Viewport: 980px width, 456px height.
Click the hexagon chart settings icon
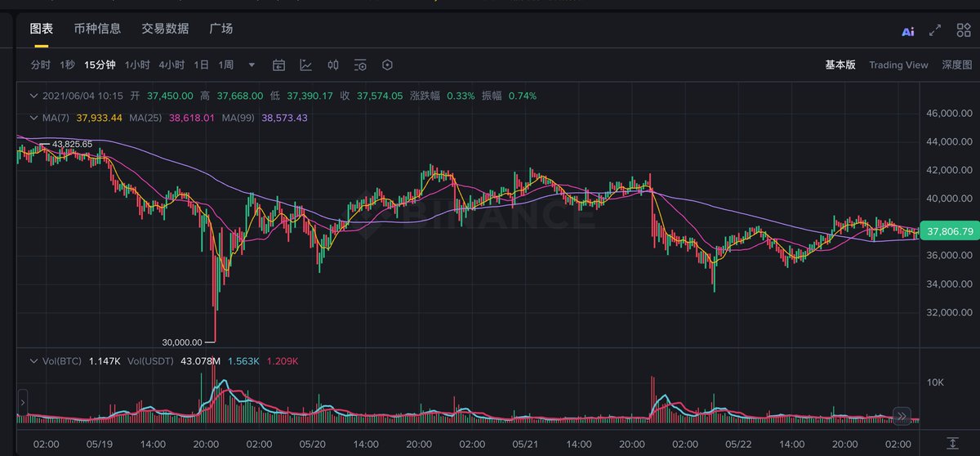pyautogui.click(x=387, y=65)
